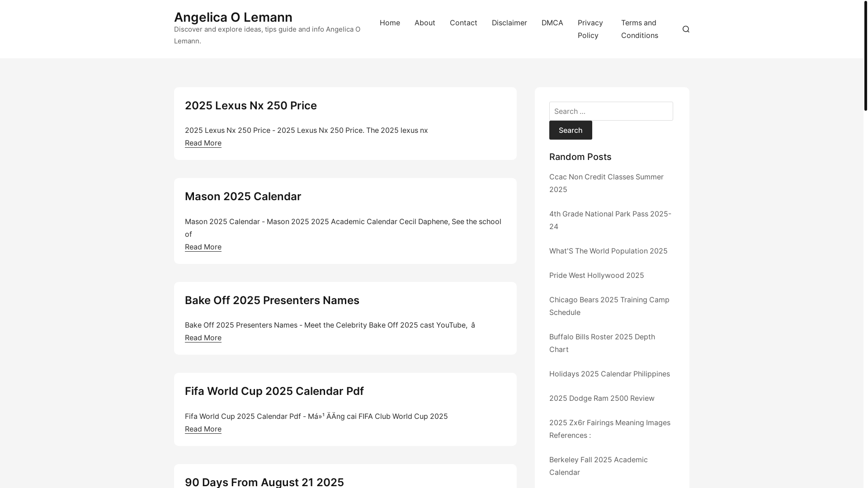The height and width of the screenshot is (488, 868).
Task: Open Fifa World Cup 2025 Calendar Pdf title
Action: 274,391
